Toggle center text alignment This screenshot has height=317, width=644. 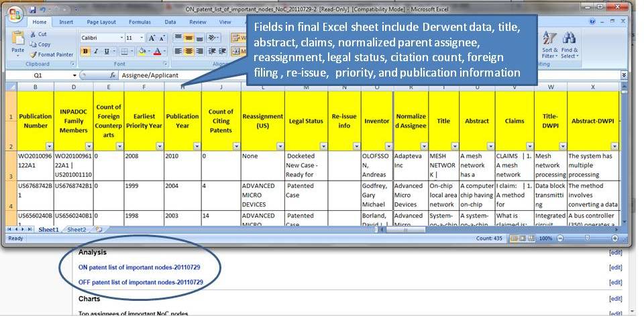(190, 52)
